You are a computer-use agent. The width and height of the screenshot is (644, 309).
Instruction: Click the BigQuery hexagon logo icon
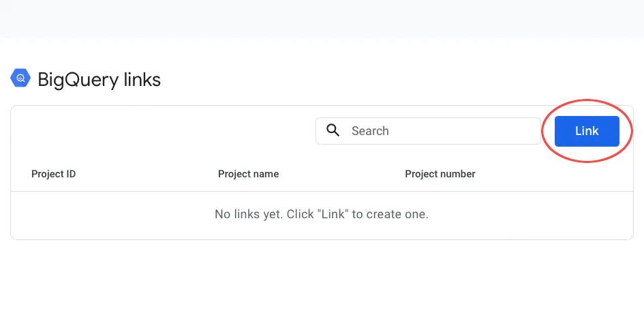pos(20,78)
